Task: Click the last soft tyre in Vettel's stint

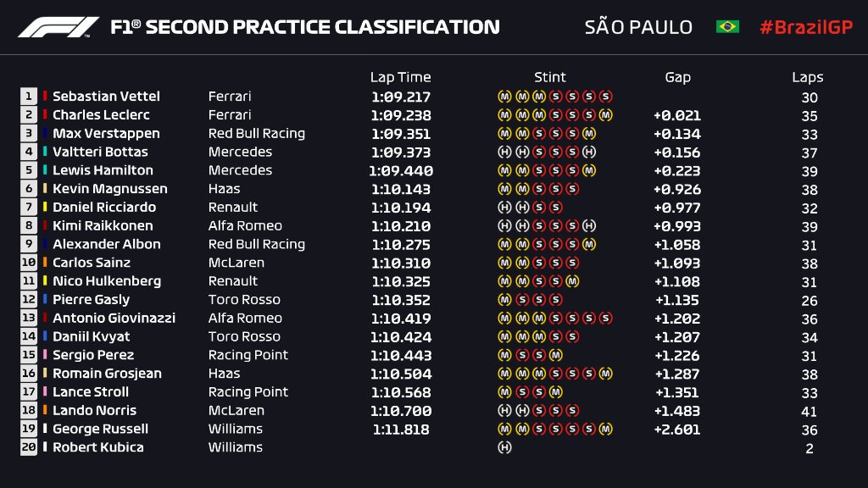Action: click(605, 97)
